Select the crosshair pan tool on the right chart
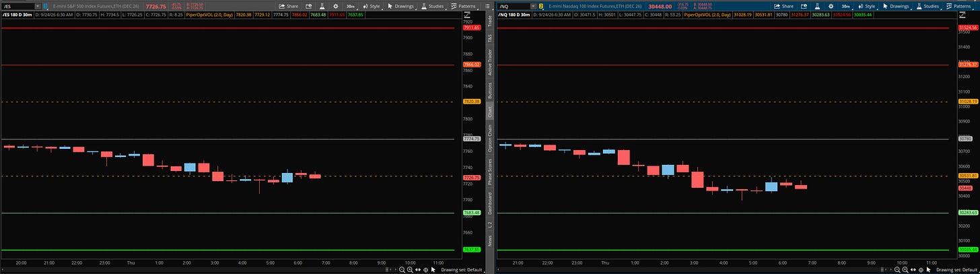The width and height of the screenshot is (980, 274). pyautogui.click(x=921, y=269)
